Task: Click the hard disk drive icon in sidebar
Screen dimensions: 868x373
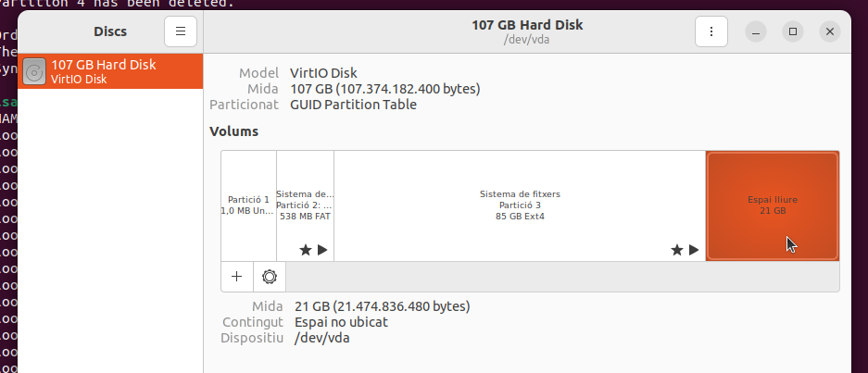Action: coord(34,71)
